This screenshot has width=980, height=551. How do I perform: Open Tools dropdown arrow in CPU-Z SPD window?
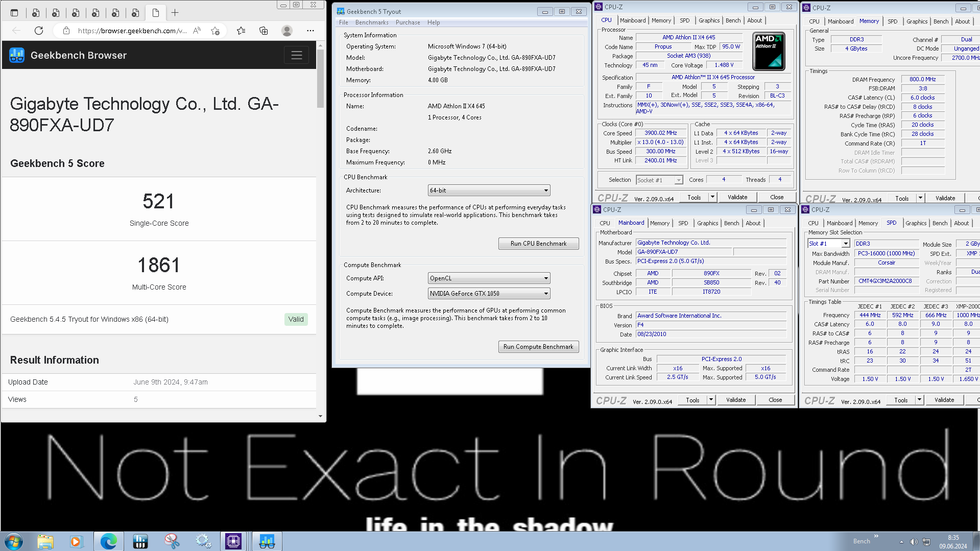tap(919, 400)
